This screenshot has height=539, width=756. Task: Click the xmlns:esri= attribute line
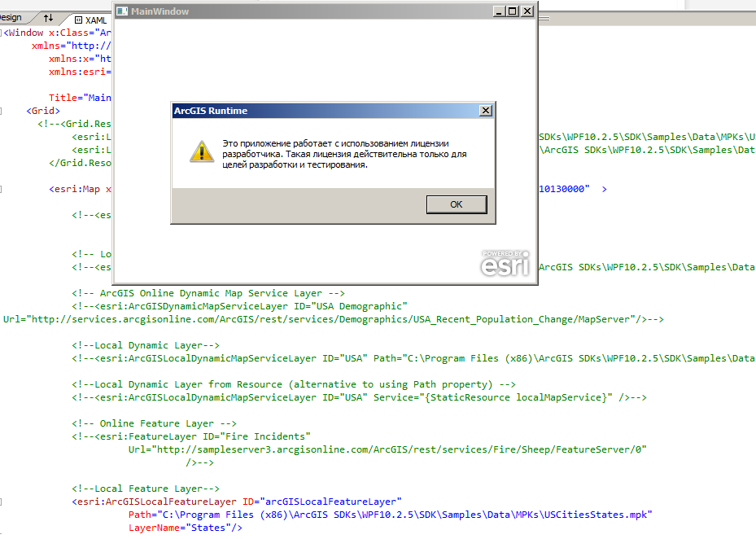[80, 72]
